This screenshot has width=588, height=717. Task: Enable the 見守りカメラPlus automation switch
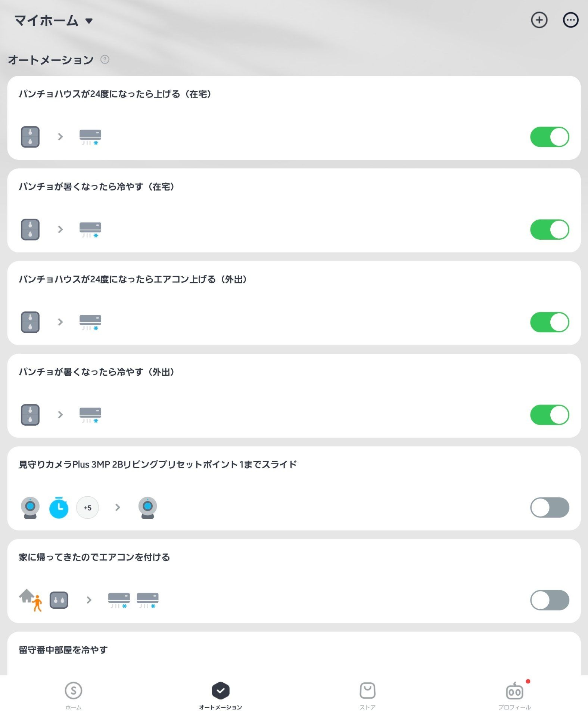549,508
